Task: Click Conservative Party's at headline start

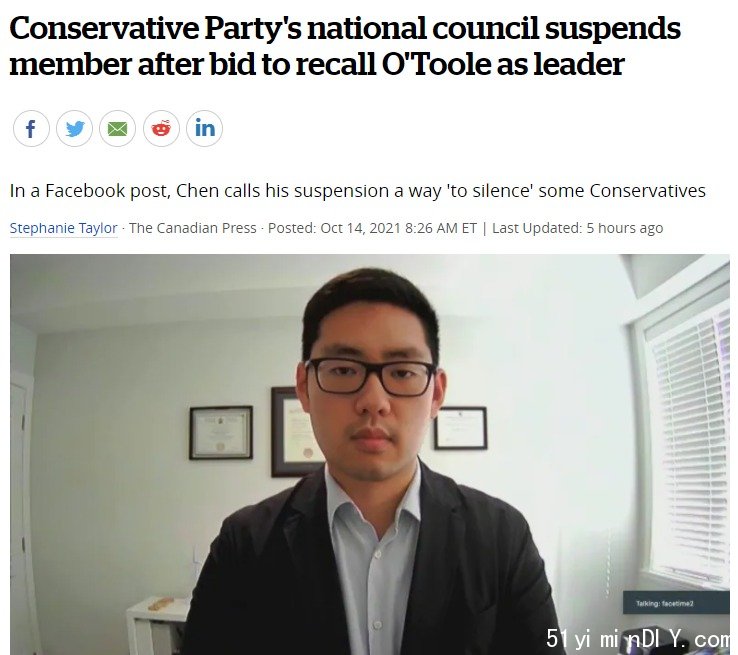Action: [155, 28]
